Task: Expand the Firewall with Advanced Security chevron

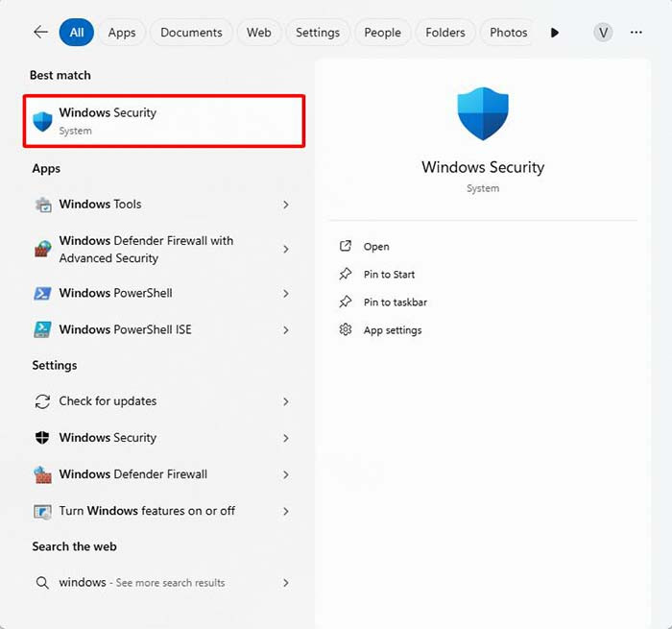Action: pyautogui.click(x=286, y=249)
